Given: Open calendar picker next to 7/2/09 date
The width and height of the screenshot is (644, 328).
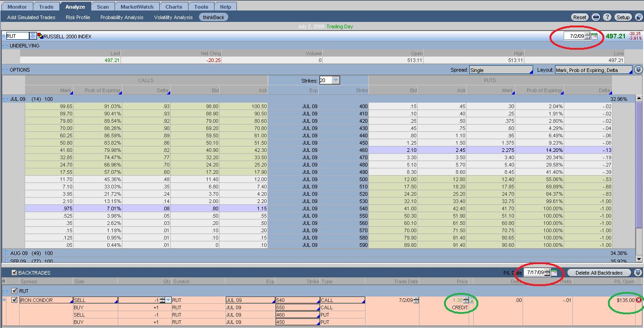Looking at the screenshot, I should [x=594, y=36].
